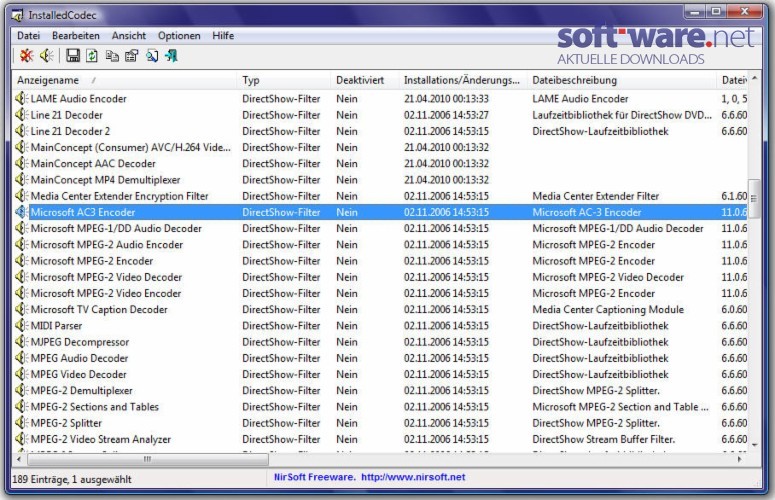Sort by the Dateibeschreibung column header
The height and width of the screenshot is (500, 775).
click(x=622, y=80)
